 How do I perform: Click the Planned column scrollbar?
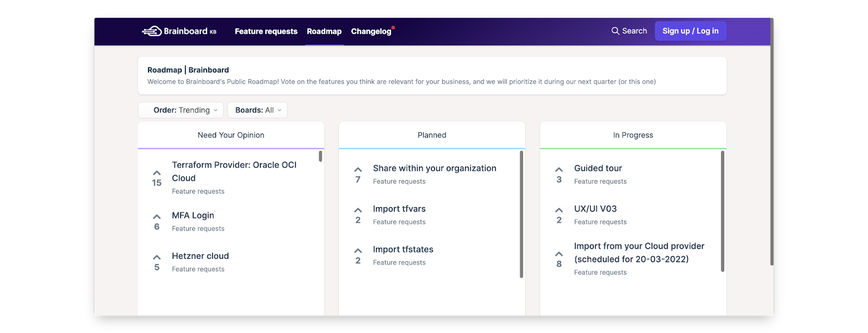pos(521,214)
